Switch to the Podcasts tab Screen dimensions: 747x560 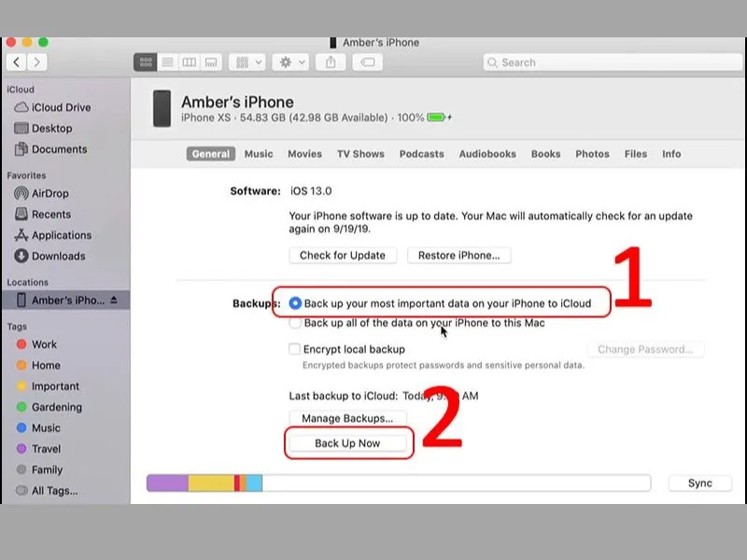tap(422, 154)
